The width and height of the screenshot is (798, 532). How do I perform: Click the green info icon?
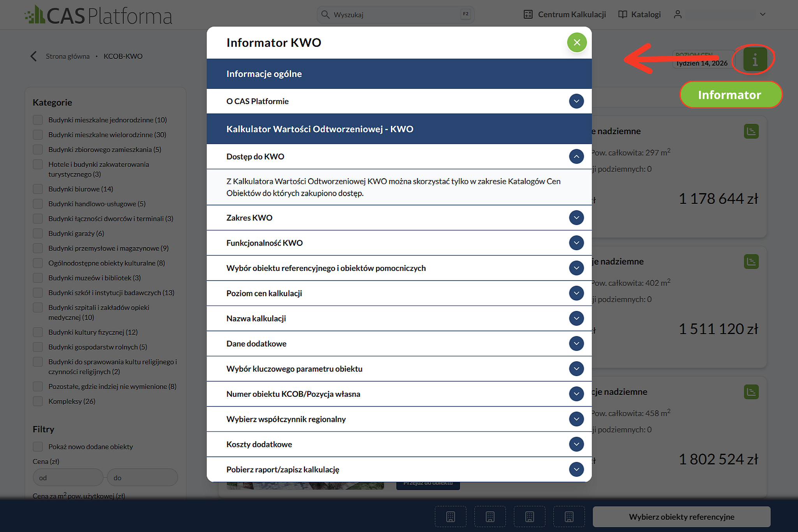(755, 59)
